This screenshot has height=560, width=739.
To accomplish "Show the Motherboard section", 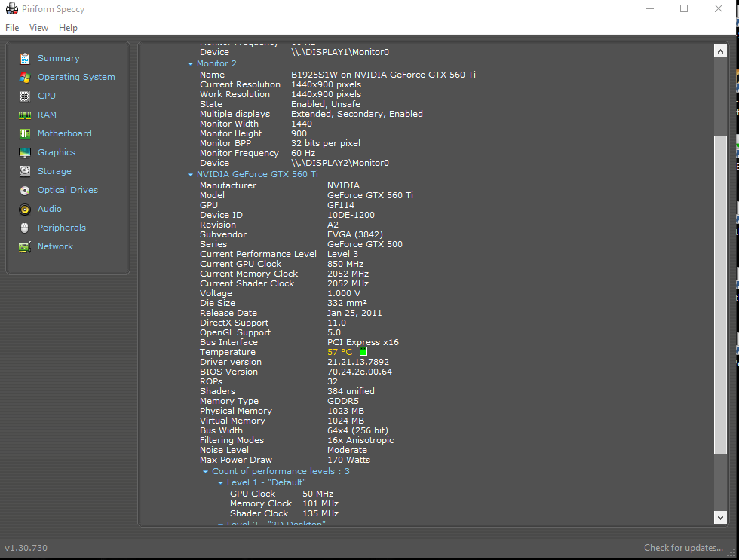I will click(x=65, y=133).
